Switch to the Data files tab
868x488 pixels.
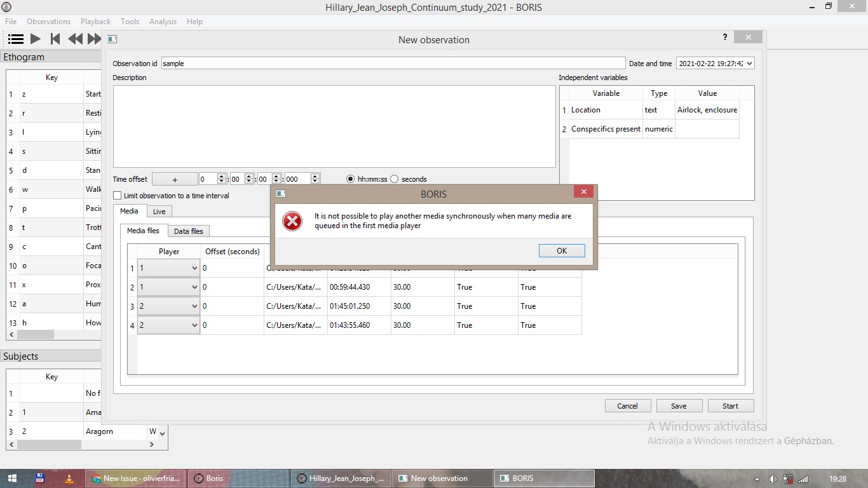pos(188,231)
